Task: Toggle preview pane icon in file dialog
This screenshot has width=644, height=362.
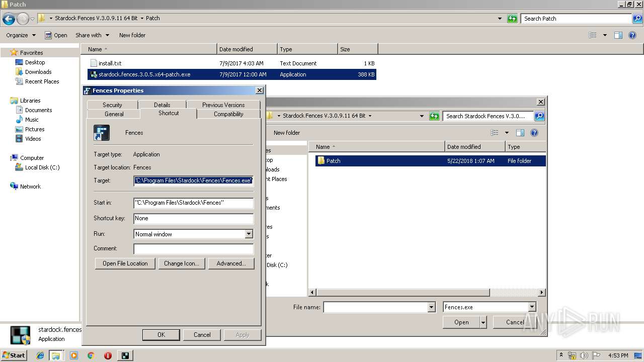Action: 520,133
